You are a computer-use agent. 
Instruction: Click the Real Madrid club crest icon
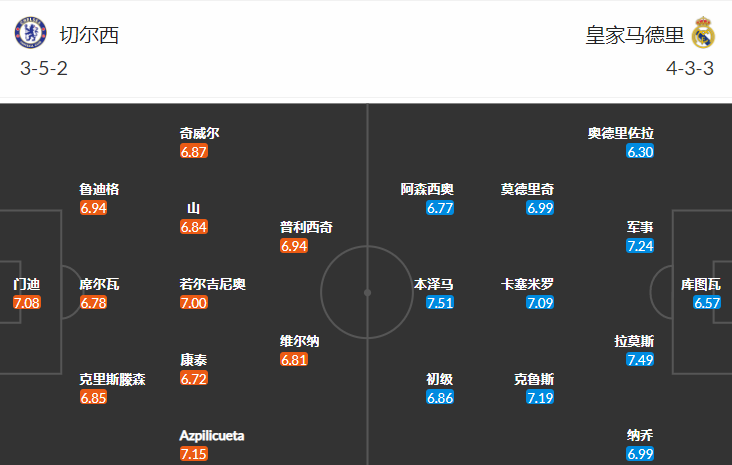[703, 34]
